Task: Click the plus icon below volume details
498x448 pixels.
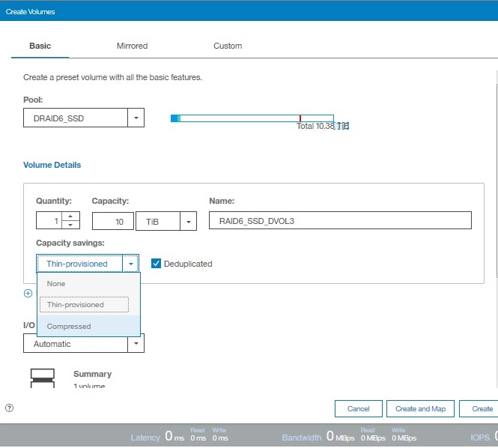Action: [x=28, y=294]
